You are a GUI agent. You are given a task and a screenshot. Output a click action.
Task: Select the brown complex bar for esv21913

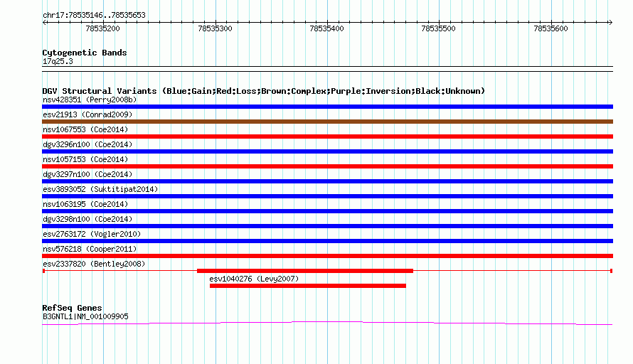coord(327,122)
